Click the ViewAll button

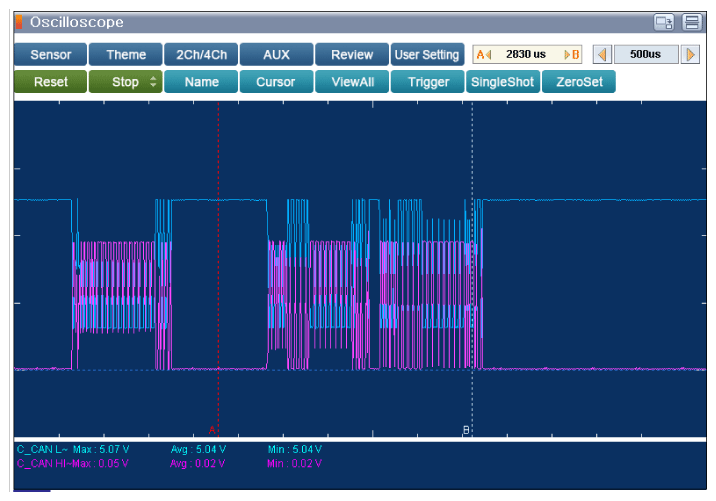coord(352,82)
